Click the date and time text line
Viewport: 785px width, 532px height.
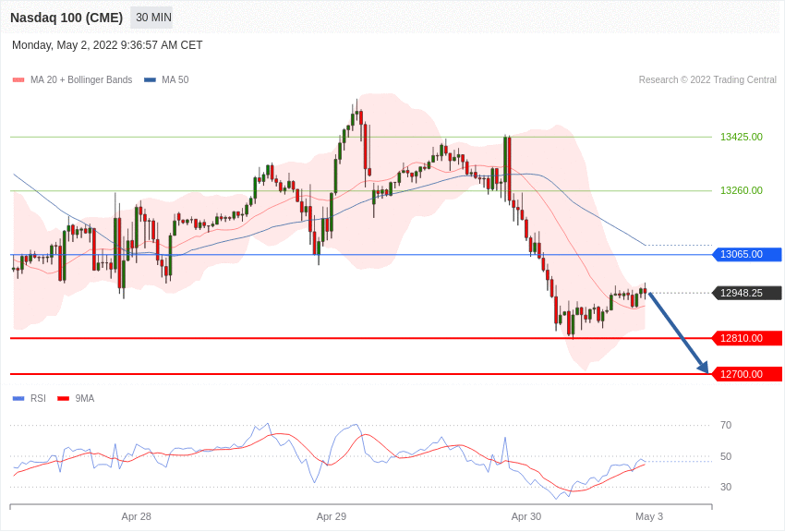pos(107,45)
